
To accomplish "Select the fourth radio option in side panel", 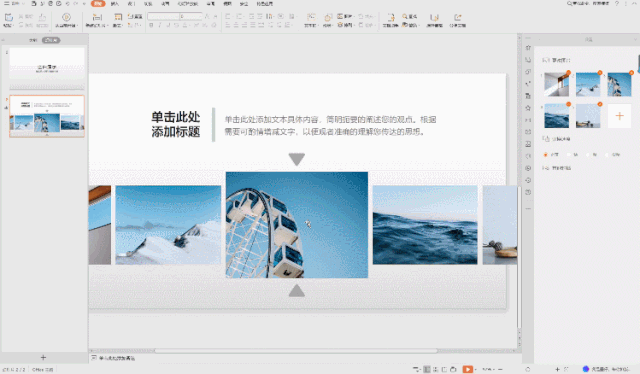I will (x=607, y=155).
